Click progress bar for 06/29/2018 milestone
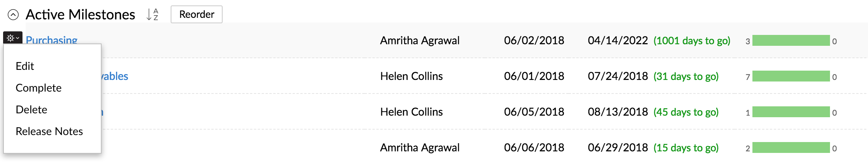Screen dimensions: 868x163 coord(791,147)
